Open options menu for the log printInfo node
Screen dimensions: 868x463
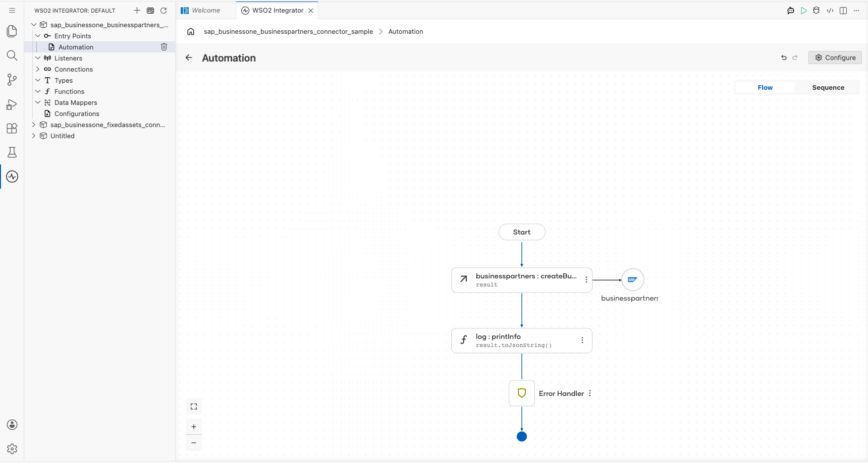click(582, 340)
